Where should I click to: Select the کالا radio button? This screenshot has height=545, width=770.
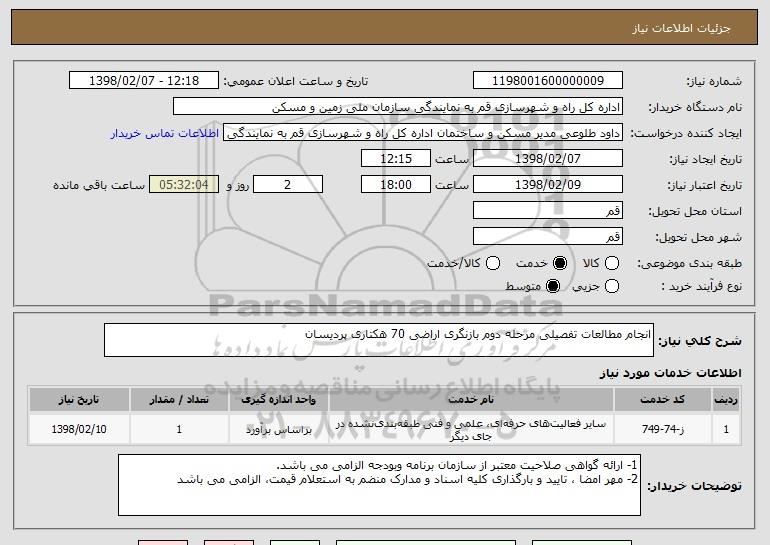pyautogui.click(x=612, y=264)
